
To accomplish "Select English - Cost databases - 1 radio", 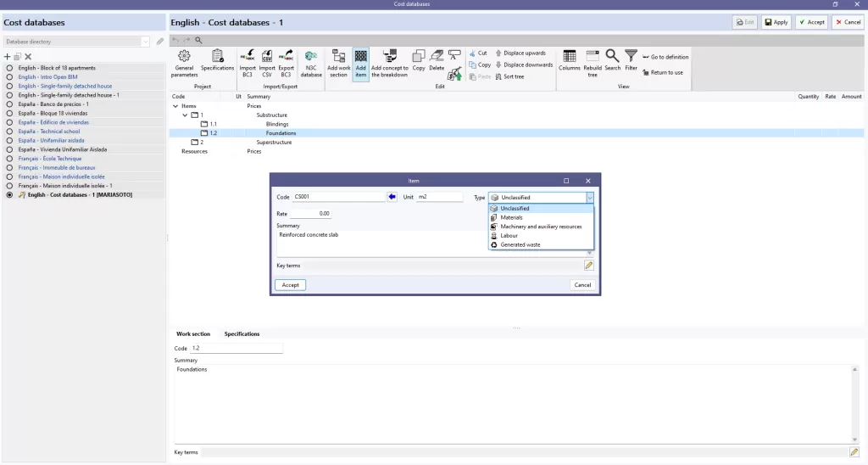I will click(9, 195).
